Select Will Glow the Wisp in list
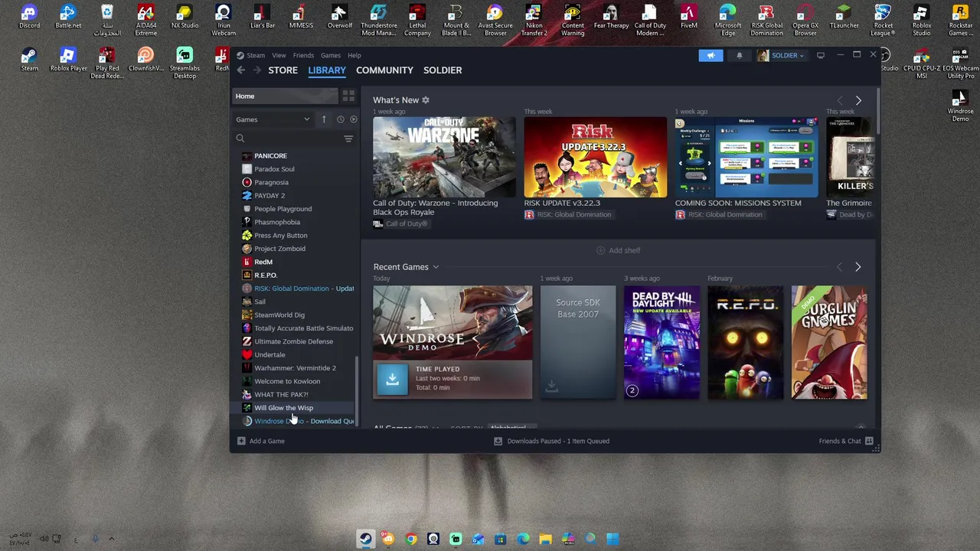 [283, 408]
